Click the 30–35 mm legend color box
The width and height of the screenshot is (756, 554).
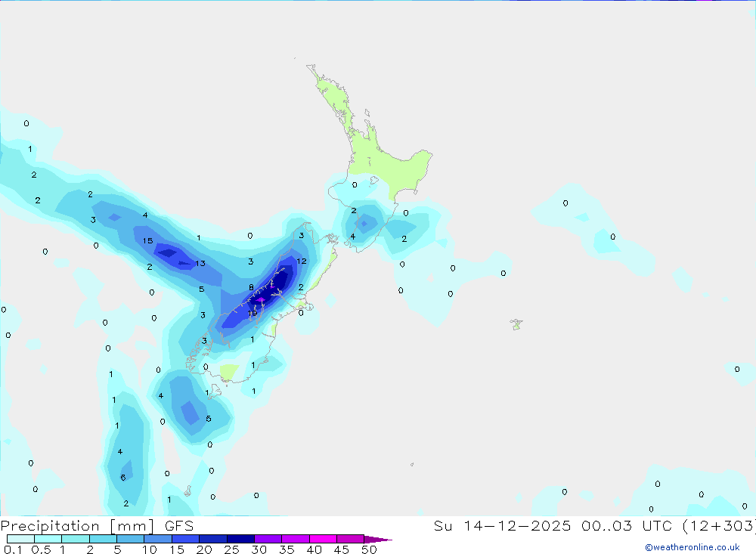pos(268,539)
